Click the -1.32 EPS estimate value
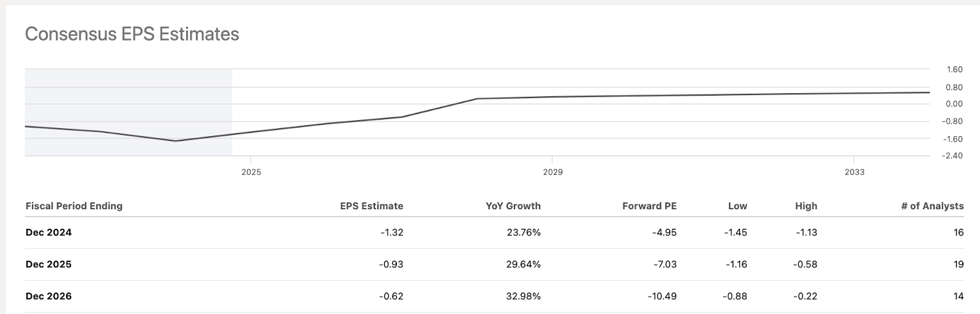The height and width of the screenshot is (314, 980). click(391, 232)
